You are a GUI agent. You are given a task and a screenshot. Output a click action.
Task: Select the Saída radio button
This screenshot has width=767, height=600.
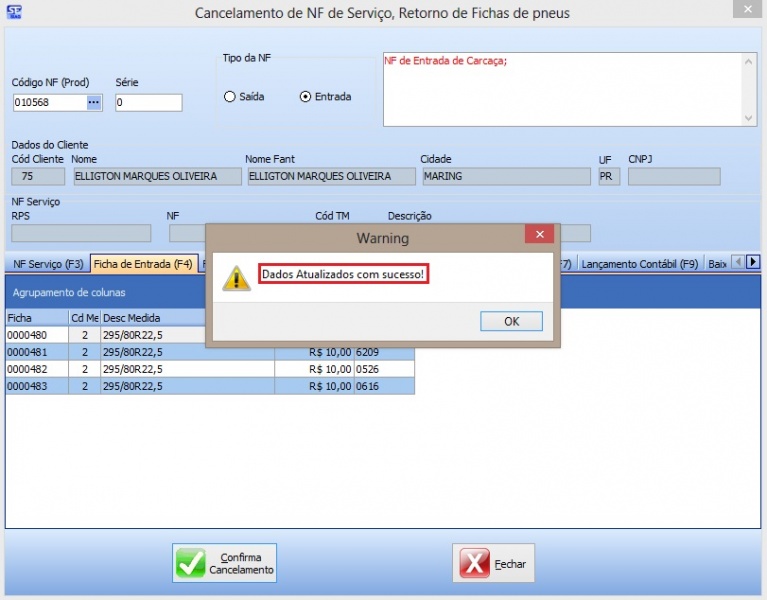pyautogui.click(x=229, y=97)
